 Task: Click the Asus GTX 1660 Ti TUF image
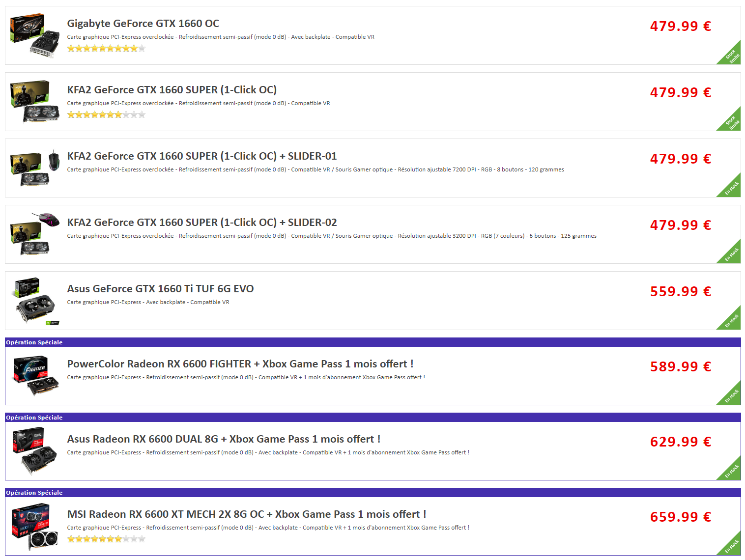35,301
